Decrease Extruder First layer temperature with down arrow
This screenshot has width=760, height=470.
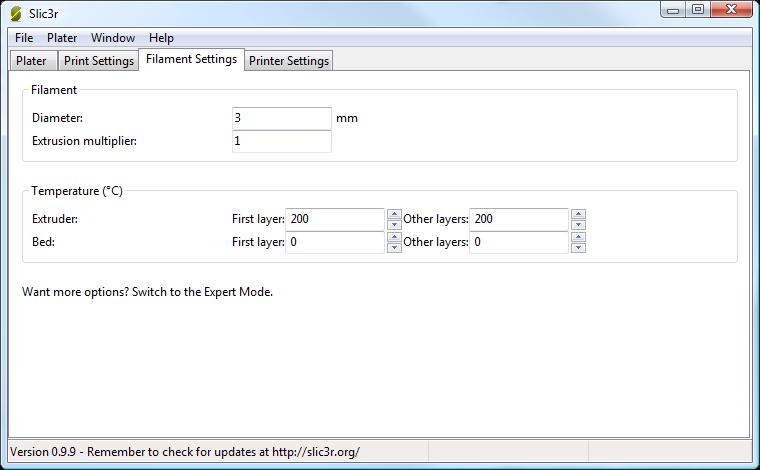394,224
